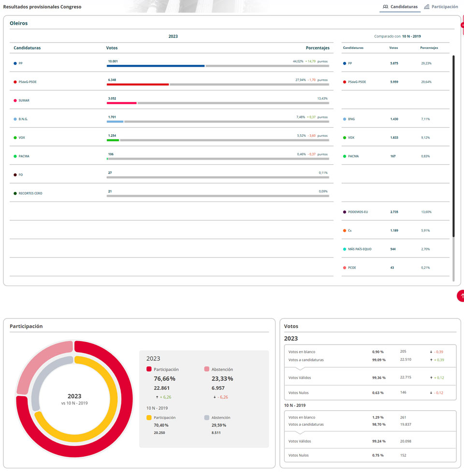
Task: Click the pink Abstención 2023 legend square
Action: coord(207,369)
